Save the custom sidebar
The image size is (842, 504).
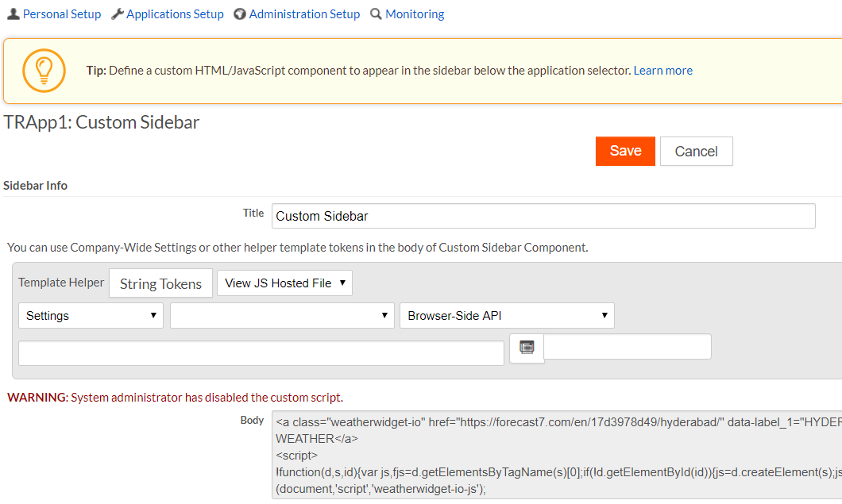click(x=625, y=151)
